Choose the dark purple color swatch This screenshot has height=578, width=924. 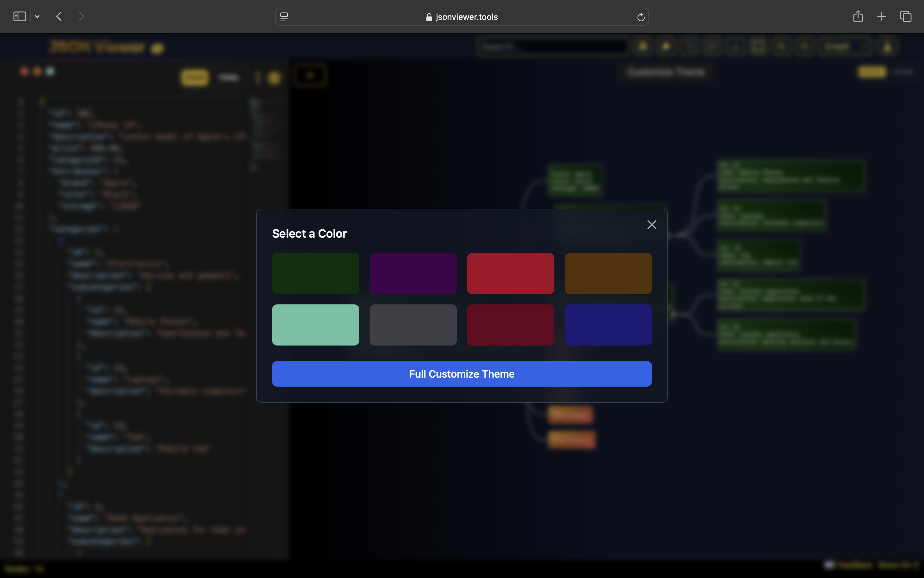click(413, 273)
